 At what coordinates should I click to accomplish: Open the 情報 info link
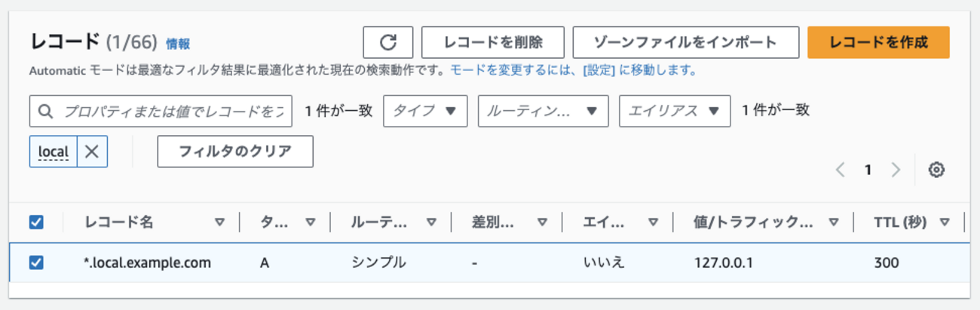coord(178,44)
